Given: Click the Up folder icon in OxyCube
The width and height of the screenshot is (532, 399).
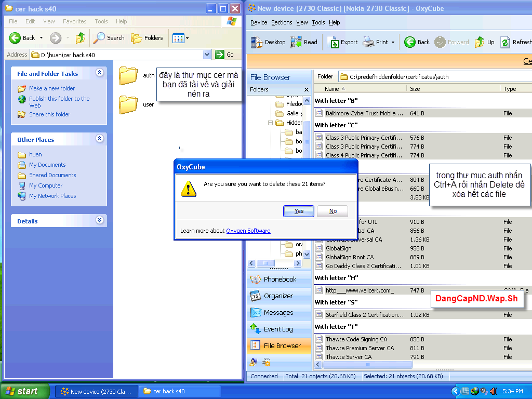Looking at the screenshot, I should click(480, 42).
